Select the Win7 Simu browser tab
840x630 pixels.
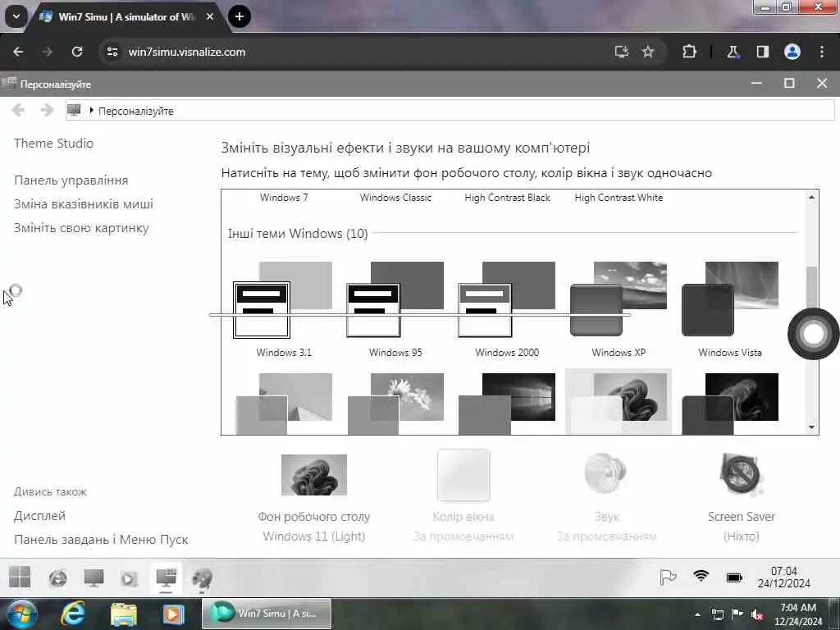pyautogui.click(x=126, y=16)
